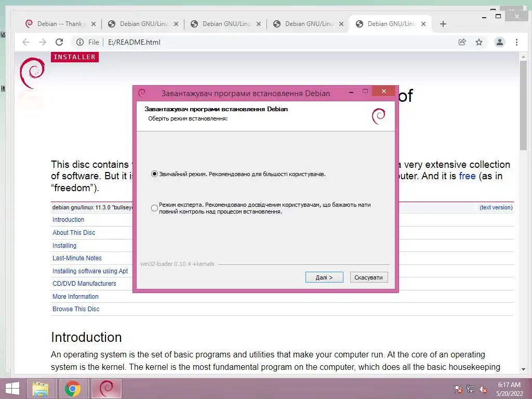Click the Далі > button
532x399 pixels.
tap(324, 277)
